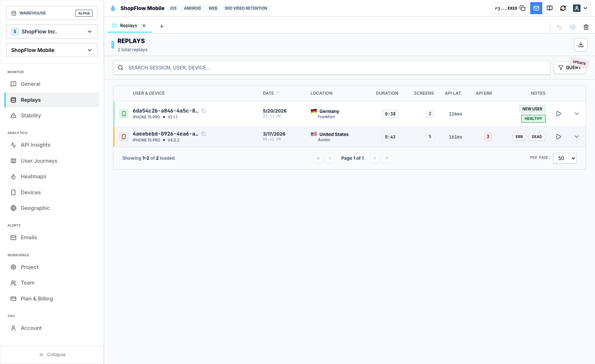Open API Insights in the sidebar
This screenshot has width=595, height=364.
pyautogui.click(x=52, y=145)
